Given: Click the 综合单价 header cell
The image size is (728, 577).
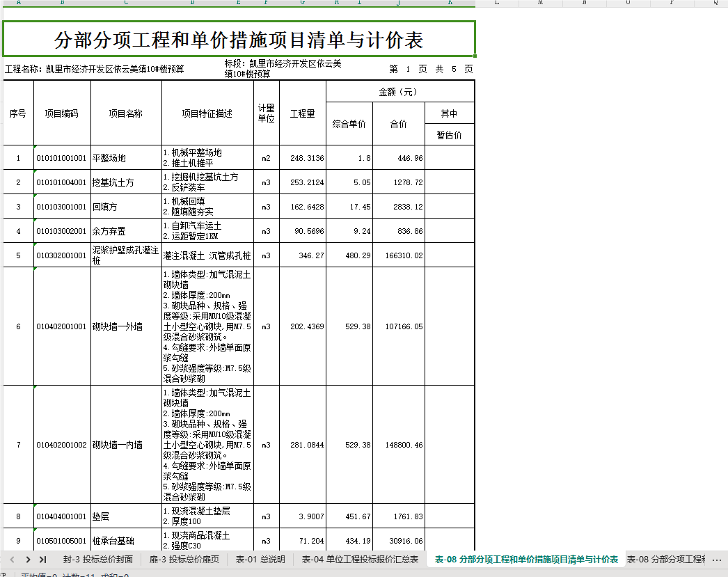Looking at the screenshot, I should click(349, 124).
